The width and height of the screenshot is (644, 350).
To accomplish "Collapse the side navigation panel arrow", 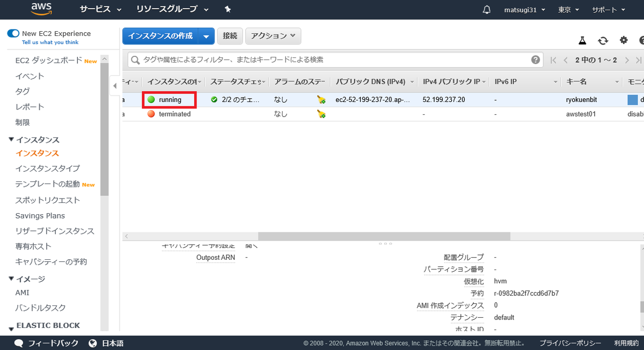I will (114, 85).
